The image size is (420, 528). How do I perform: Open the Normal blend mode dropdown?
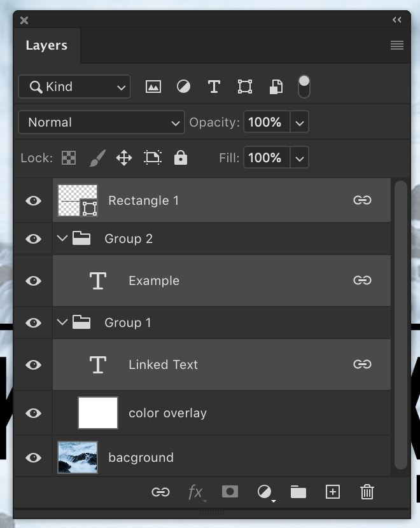[101, 123]
